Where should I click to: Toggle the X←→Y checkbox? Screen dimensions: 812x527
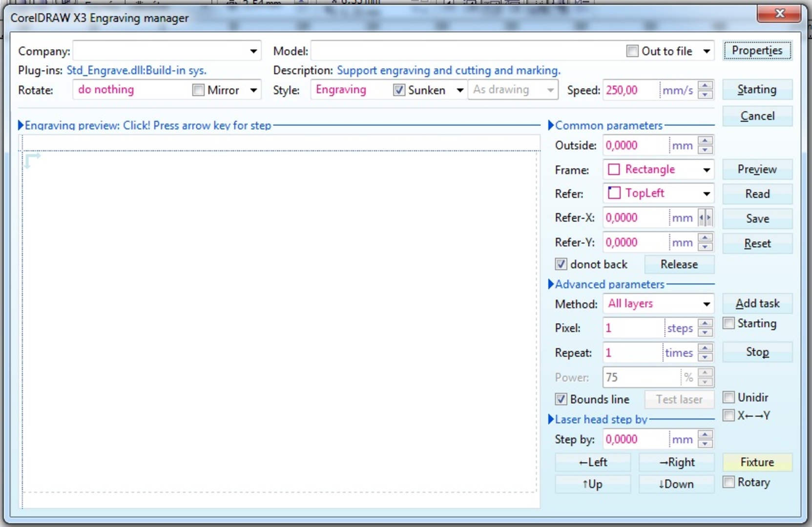click(x=729, y=415)
